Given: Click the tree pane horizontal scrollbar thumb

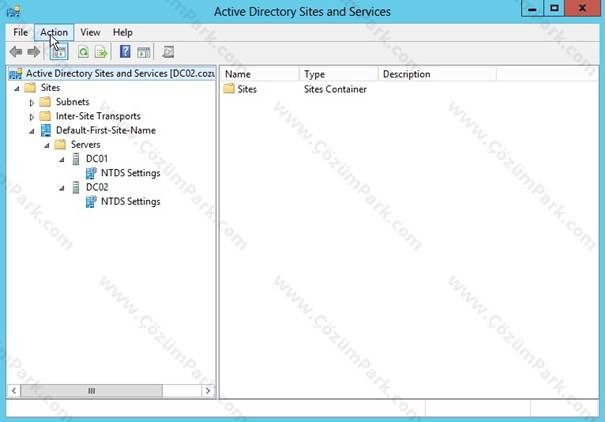Looking at the screenshot, I should click(x=91, y=390).
